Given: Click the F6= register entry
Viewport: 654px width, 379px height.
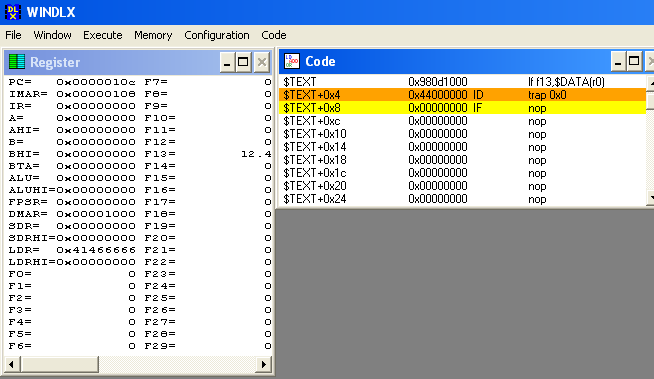Looking at the screenshot, I should [x=72, y=346].
